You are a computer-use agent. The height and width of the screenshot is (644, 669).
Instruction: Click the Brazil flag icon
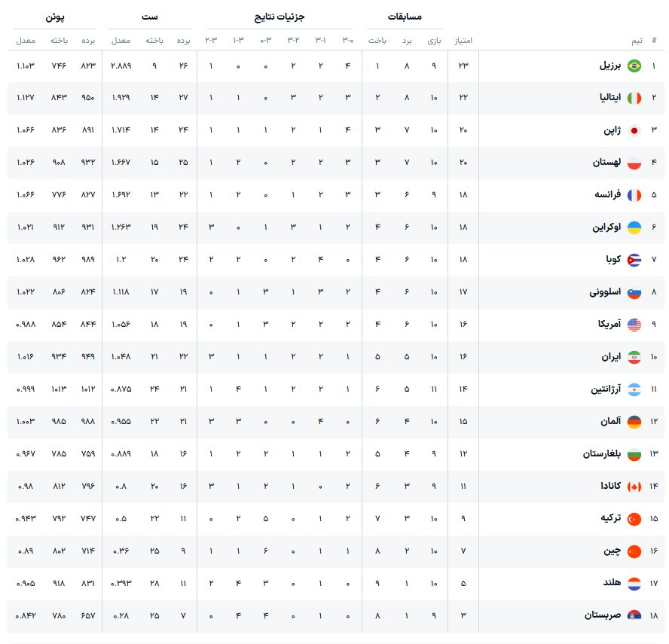pos(634,66)
